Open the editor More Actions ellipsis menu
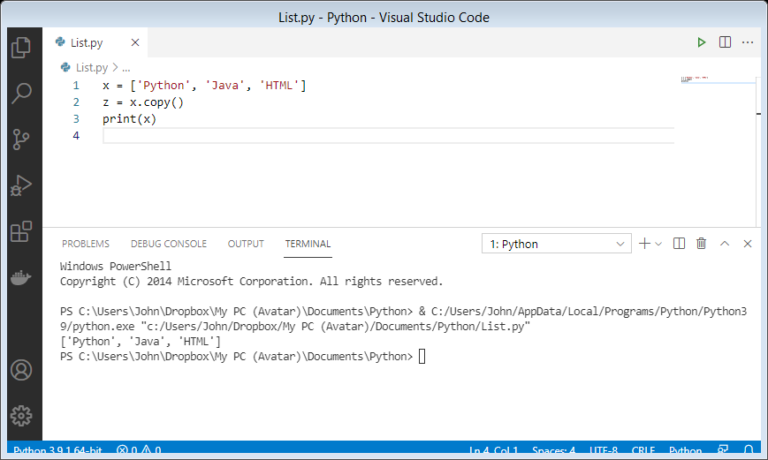Viewport: 768px width, 460px height. (x=747, y=43)
